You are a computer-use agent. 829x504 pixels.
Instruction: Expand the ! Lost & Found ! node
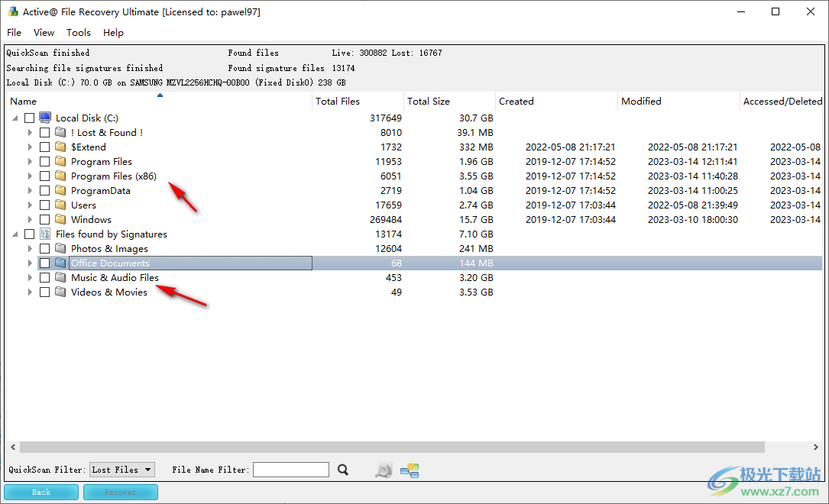[x=30, y=132]
